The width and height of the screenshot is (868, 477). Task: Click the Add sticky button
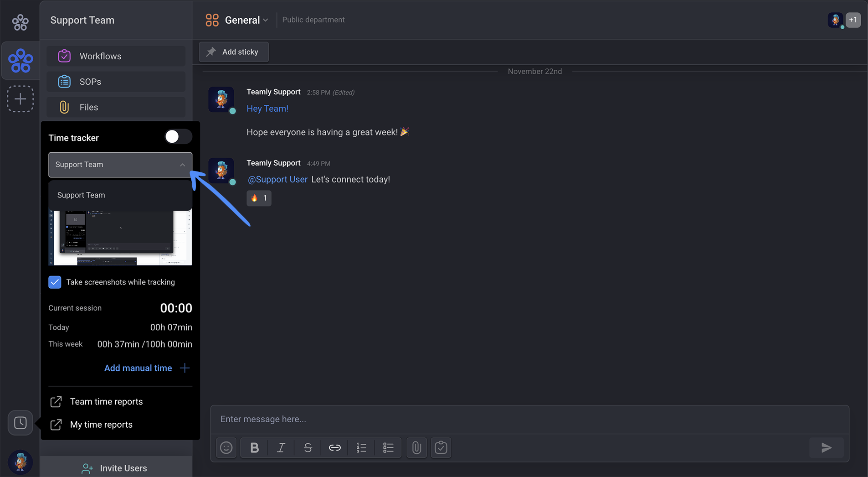(x=234, y=52)
